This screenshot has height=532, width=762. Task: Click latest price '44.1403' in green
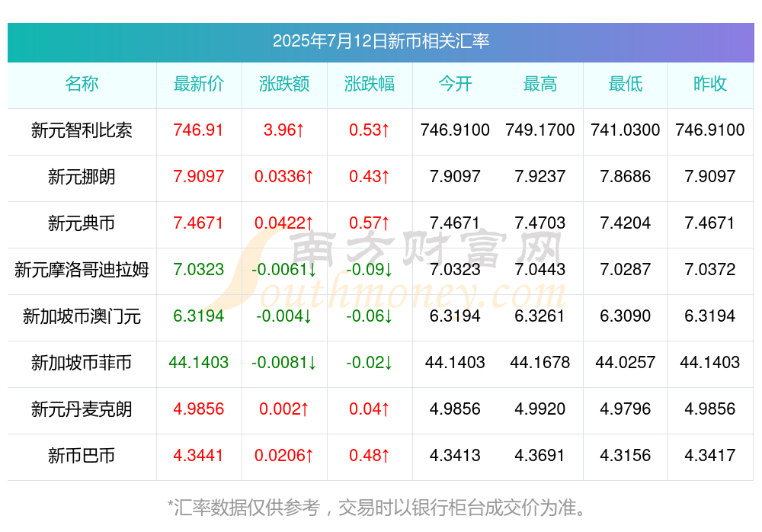pyautogui.click(x=199, y=362)
